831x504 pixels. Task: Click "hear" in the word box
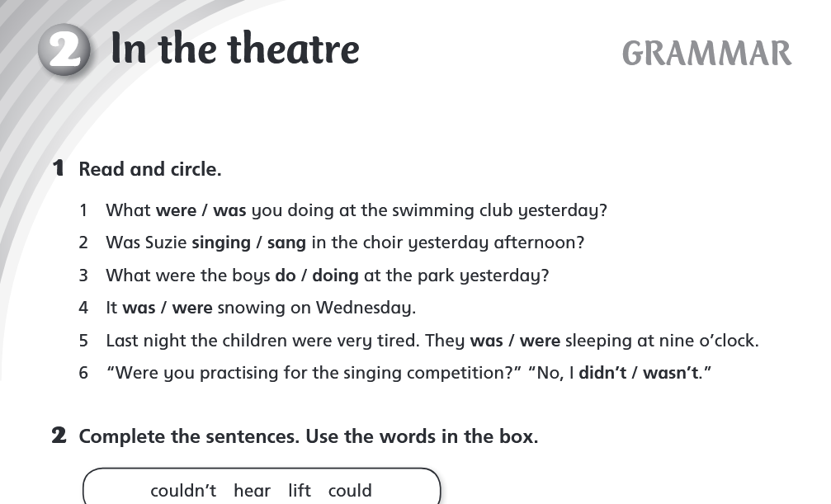[x=252, y=491]
